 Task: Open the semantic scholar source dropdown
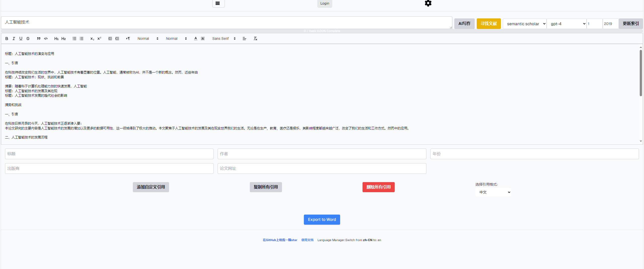click(525, 24)
